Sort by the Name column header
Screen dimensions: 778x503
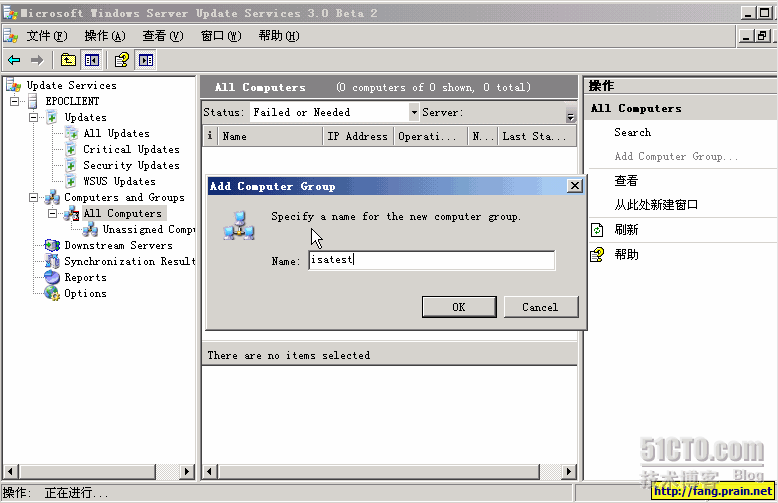270,136
